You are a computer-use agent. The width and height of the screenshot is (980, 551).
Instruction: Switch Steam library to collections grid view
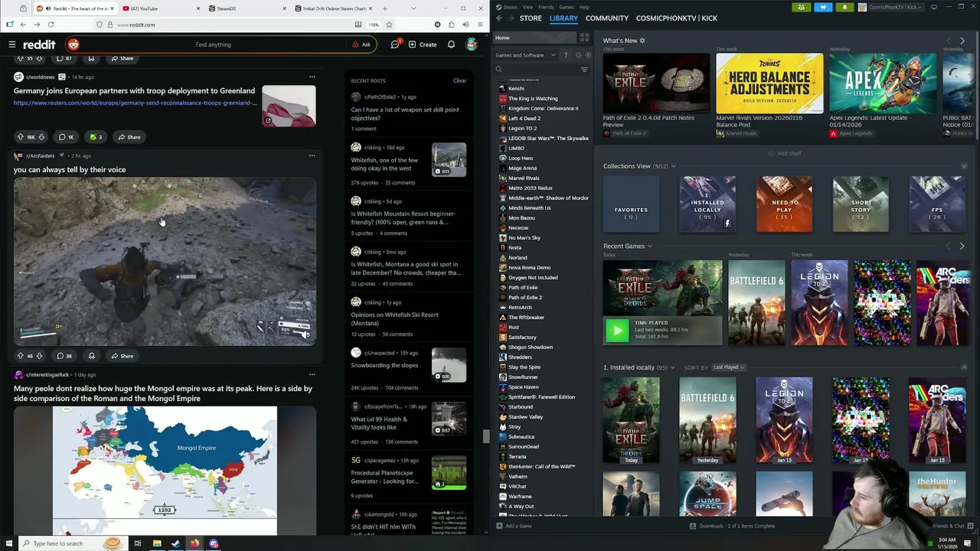(x=584, y=37)
